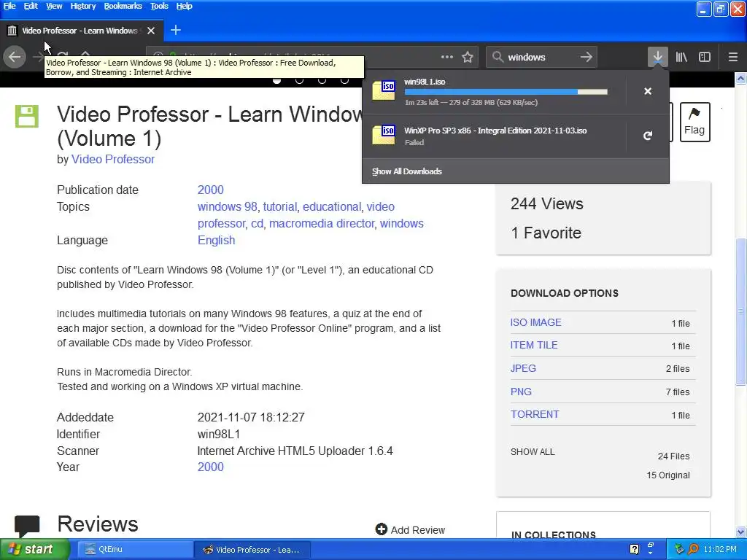Viewport: 747px width, 560px height.
Task: Open the ITEM TILE download option
Action: [533, 345]
